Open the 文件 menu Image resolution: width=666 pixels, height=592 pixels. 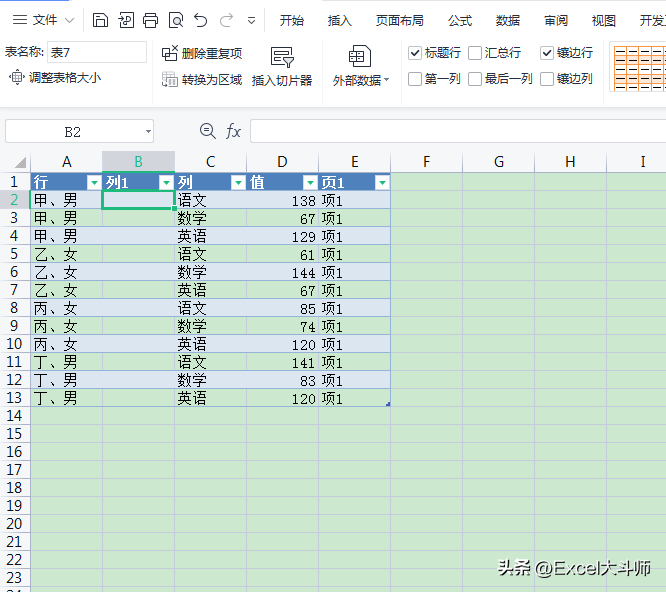coord(45,20)
